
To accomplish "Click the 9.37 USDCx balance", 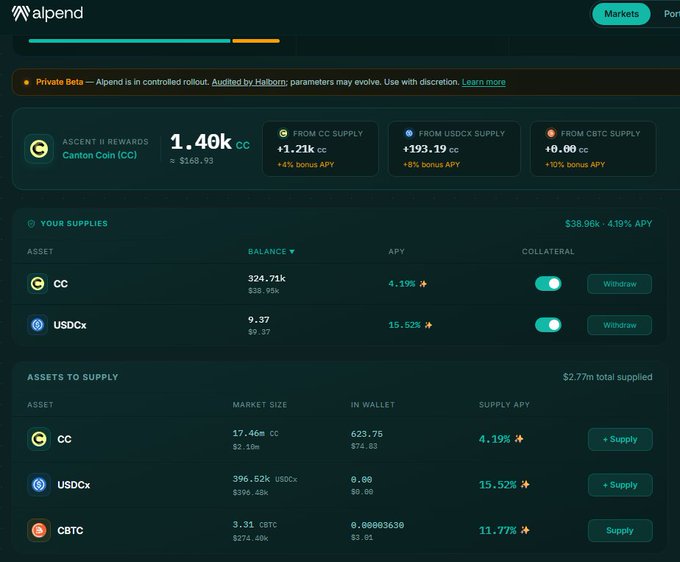I will pos(259,320).
